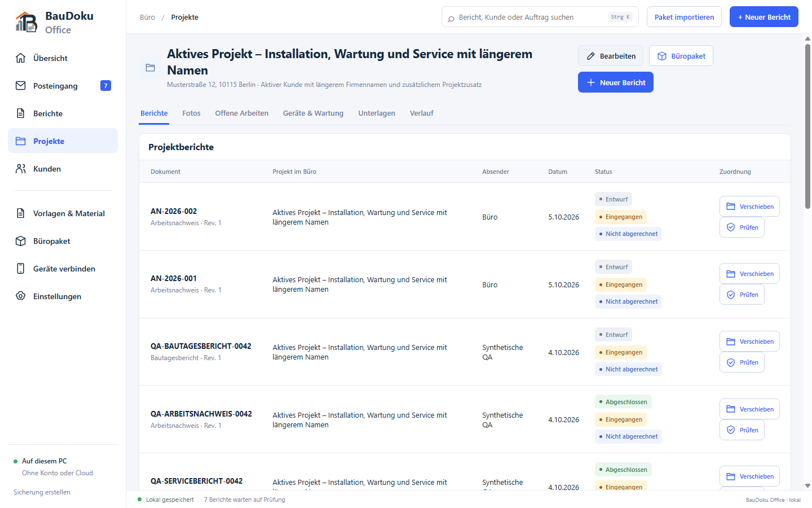Open Posteingang envelope icon
This screenshot has width=812, height=508.
tap(21, 86)
